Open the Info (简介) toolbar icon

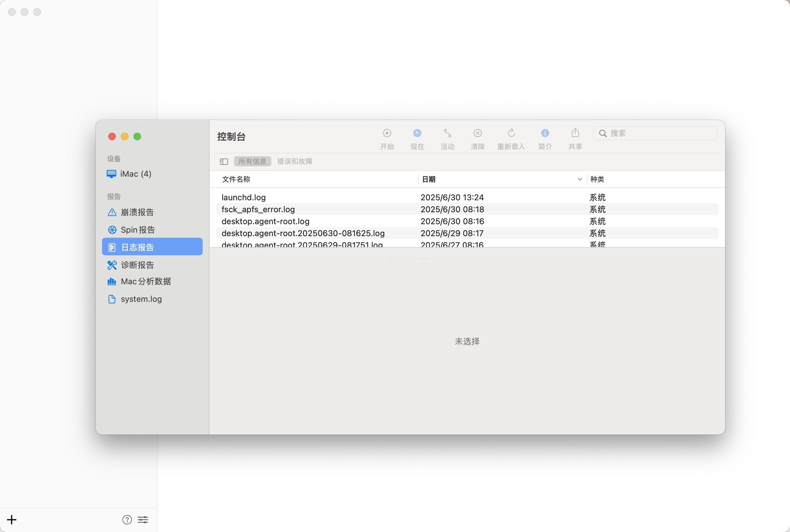(545, 133)
